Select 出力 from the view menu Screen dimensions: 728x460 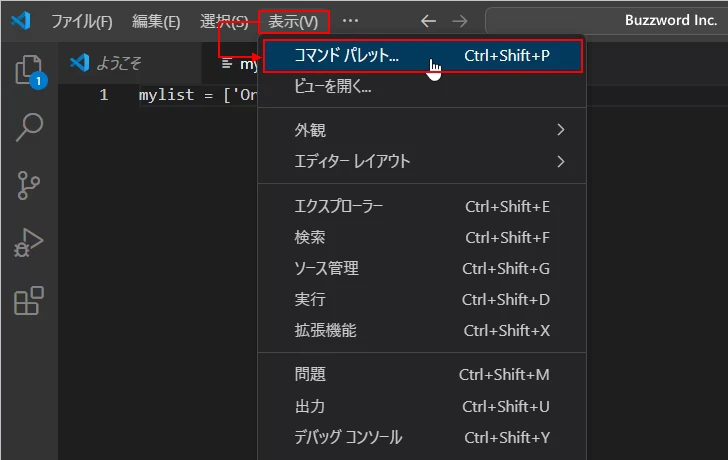coord(422,406)
